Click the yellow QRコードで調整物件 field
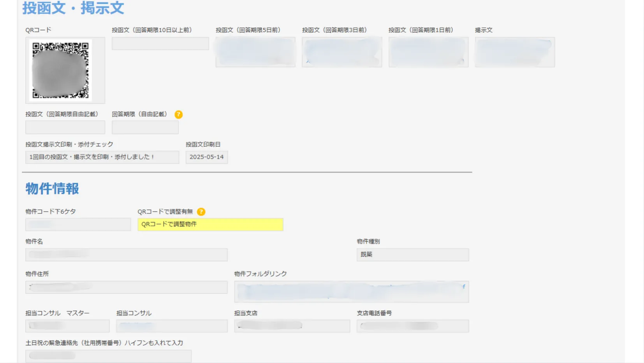 coord(210,225)
